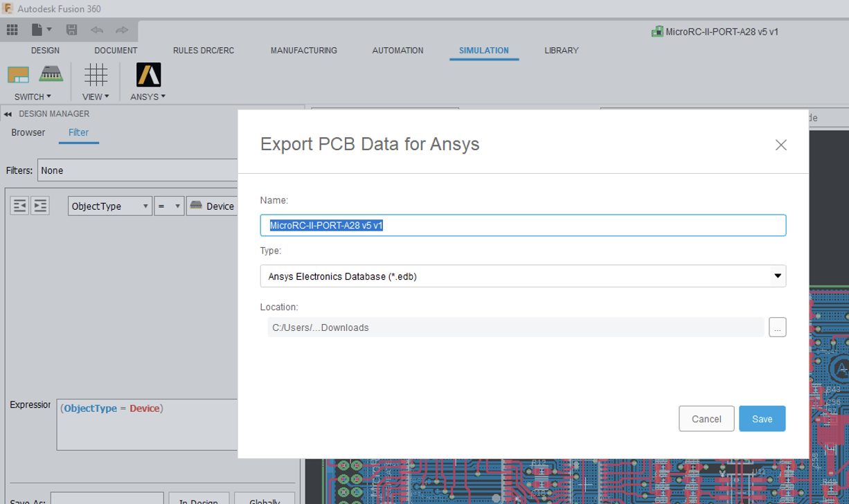The height and width of the screenshot is (504, 849).
Task: Click the browse location ellipsis button
Action: point(777,327)
